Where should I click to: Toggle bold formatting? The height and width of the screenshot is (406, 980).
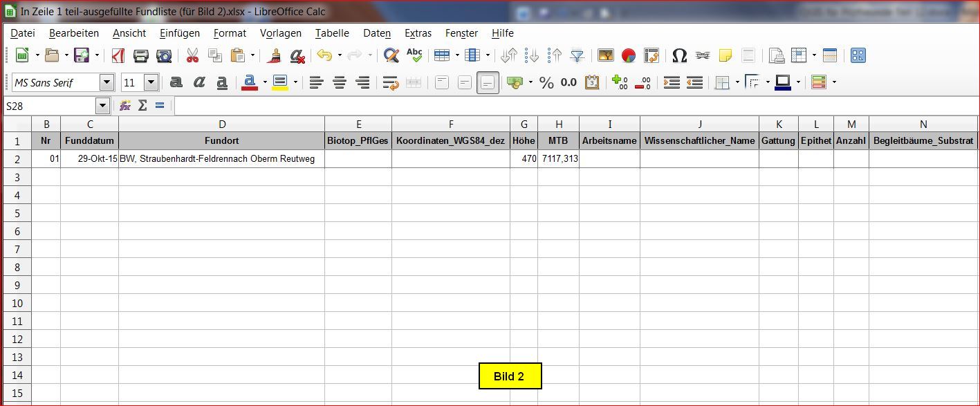(x=176, y=83)
